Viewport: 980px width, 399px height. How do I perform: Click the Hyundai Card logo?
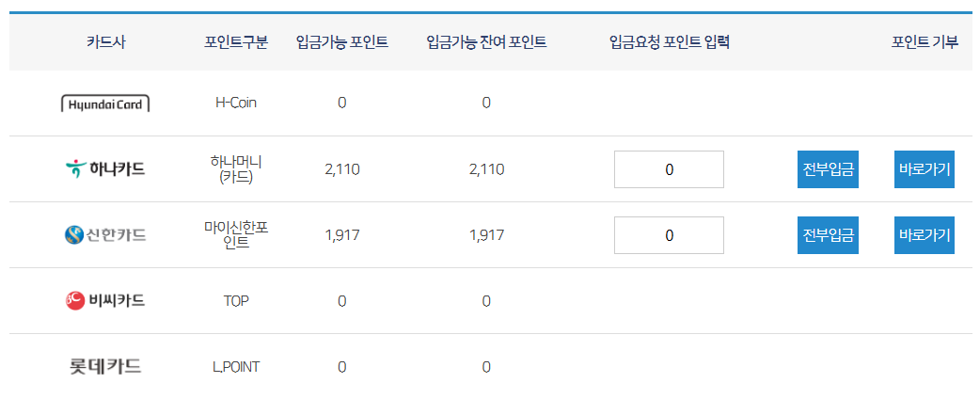pos(105,104)
